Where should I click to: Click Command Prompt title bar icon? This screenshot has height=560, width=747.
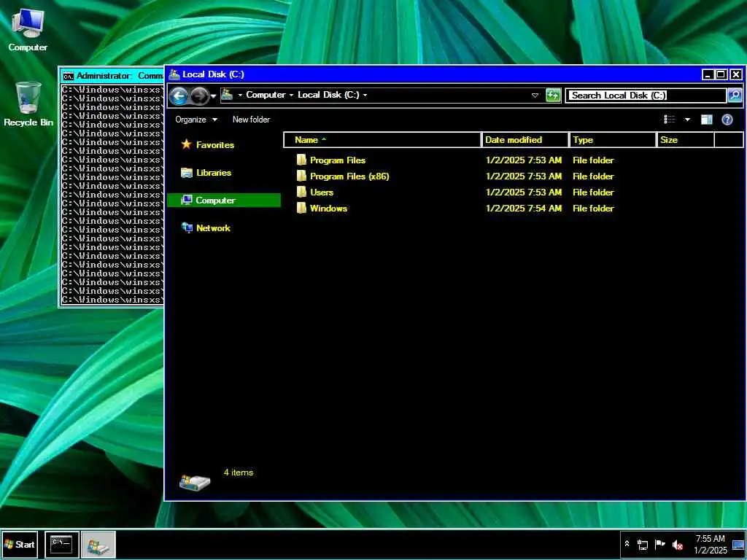(x=69, y=76)
